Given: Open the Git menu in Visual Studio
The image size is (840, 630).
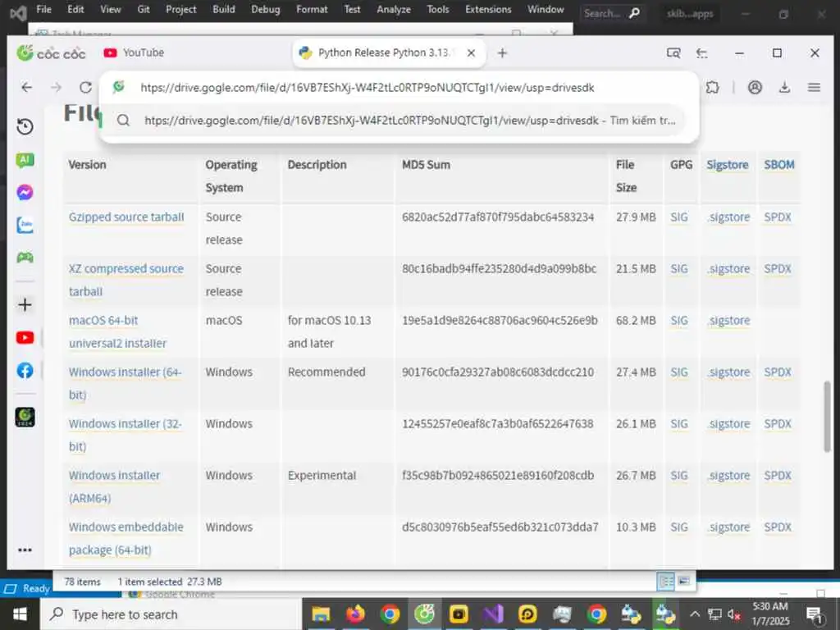Looking at the screenshot, I should tap(143, 10).
